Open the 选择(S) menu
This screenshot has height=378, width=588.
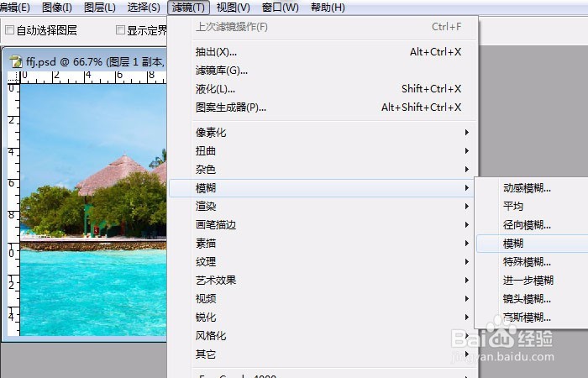pyautogui.click(x=144, y=7)
